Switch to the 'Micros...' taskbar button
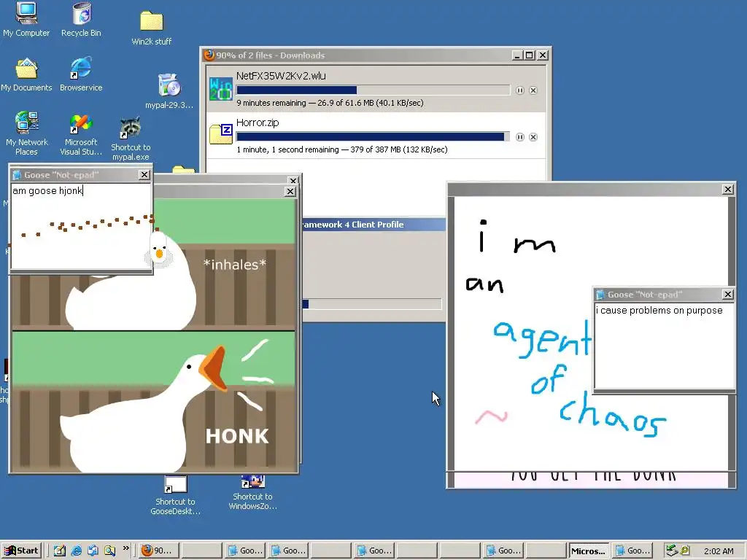The height and width of the screenshot is (560, 747). (589, 551)
